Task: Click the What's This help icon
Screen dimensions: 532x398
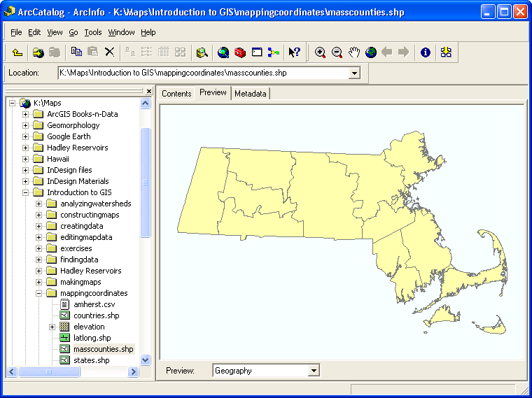Action: tap(294, 52)
